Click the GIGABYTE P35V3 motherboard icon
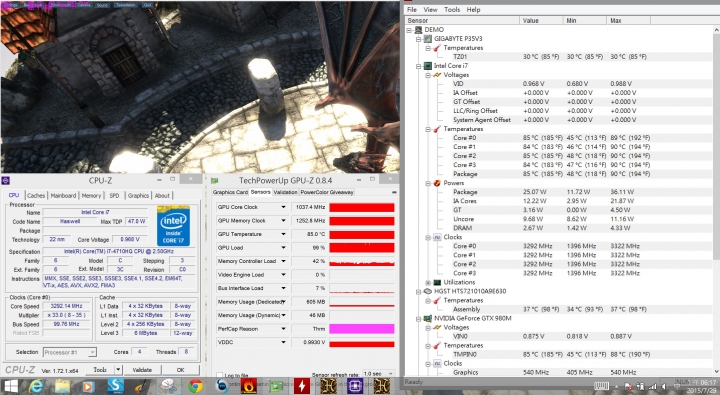 coord(427,39)
